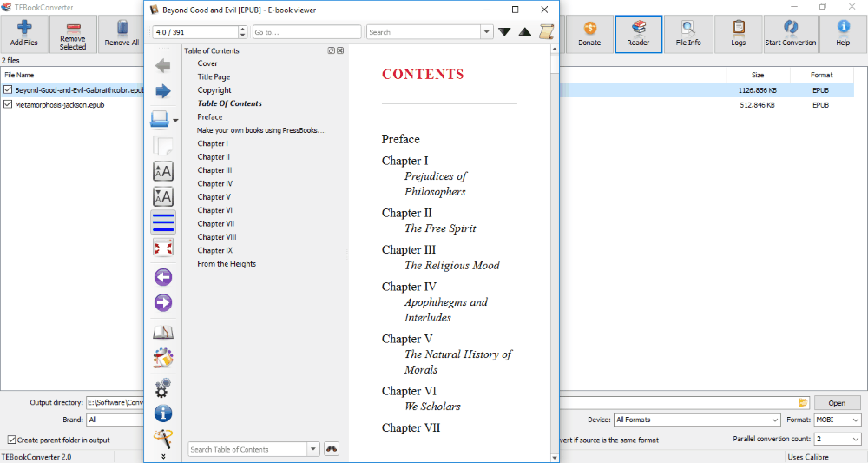Decrease the font size in the viewer
The image size is (868, 463).
click(x=163, y=196)
